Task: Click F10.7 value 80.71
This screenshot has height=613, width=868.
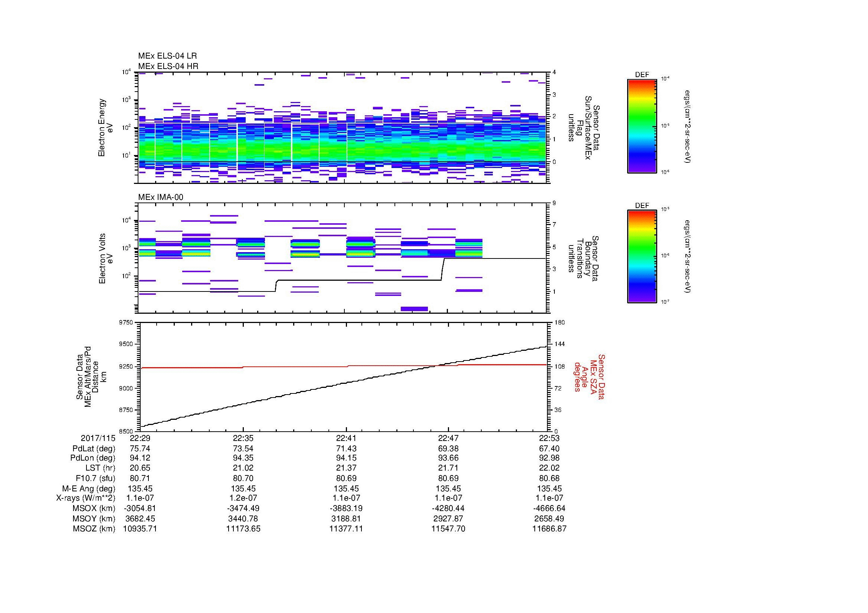Action: (x=140, y=478)
